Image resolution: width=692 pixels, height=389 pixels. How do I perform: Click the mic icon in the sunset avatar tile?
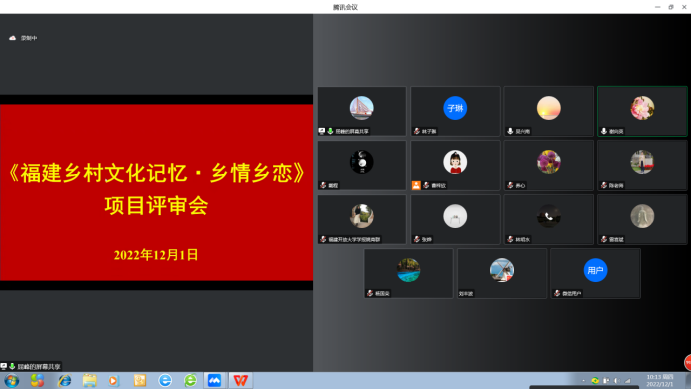pyautogui.click(x=510, y=131)
